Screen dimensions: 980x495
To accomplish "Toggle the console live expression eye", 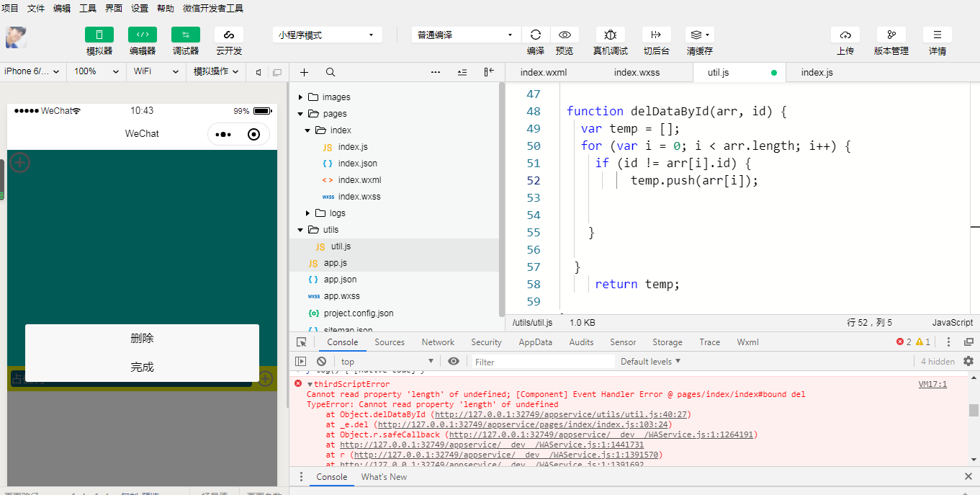I will click(x=453, y=361).
